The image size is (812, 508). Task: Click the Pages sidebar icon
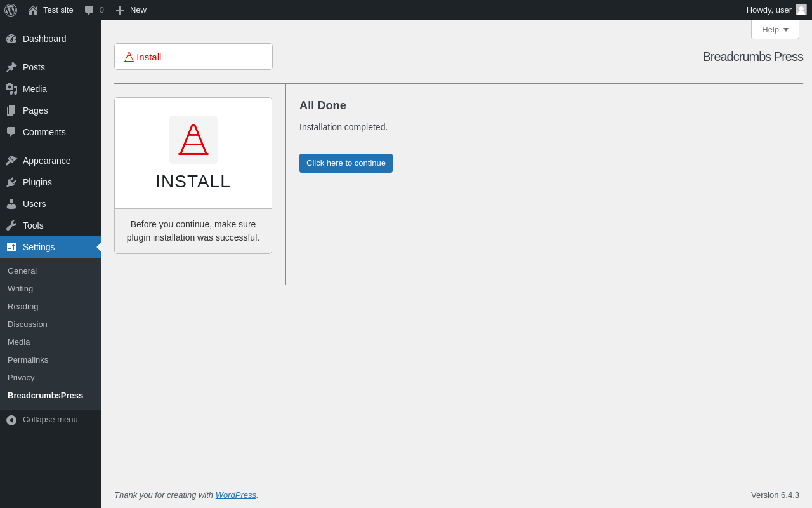click(x=11, y=110)
